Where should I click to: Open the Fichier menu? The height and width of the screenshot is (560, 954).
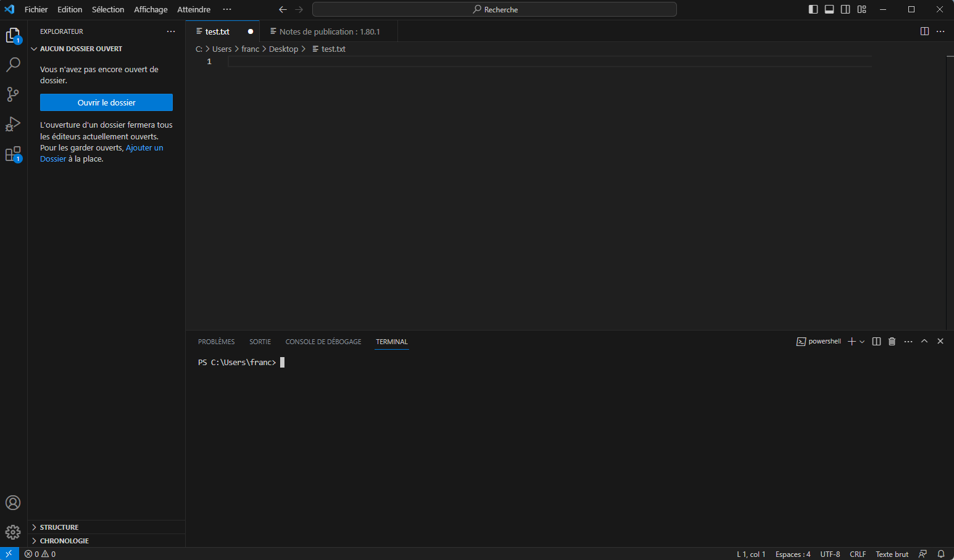[36, 9]
